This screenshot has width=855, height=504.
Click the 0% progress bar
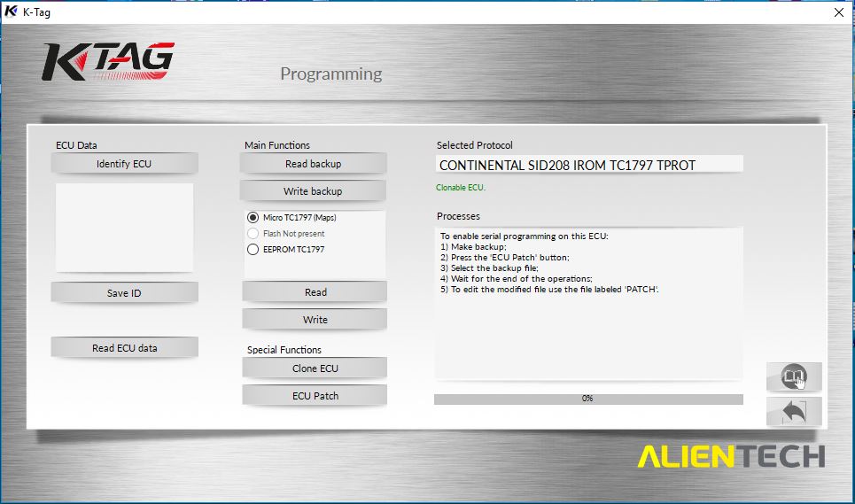point(588,399)
